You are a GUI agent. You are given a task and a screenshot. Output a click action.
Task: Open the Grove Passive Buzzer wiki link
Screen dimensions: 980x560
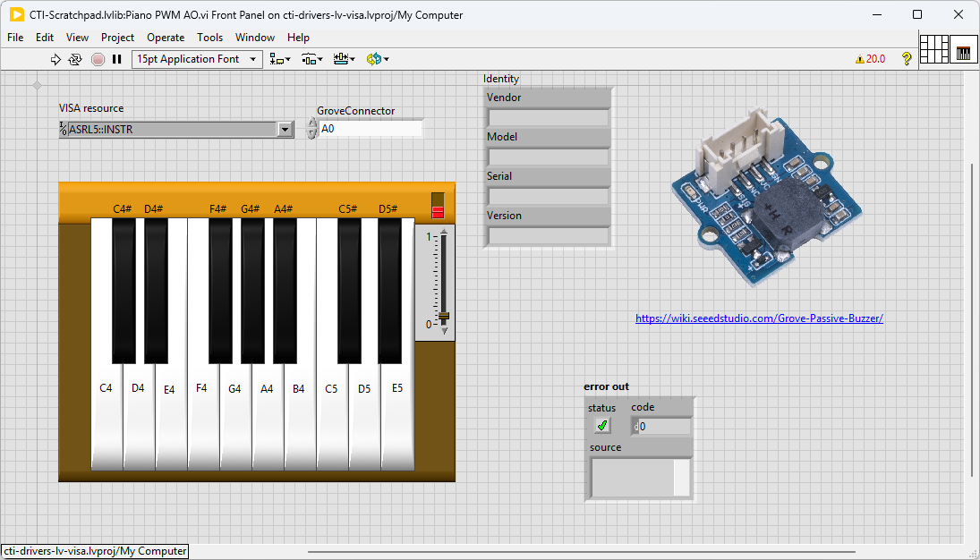click(759, 318)
